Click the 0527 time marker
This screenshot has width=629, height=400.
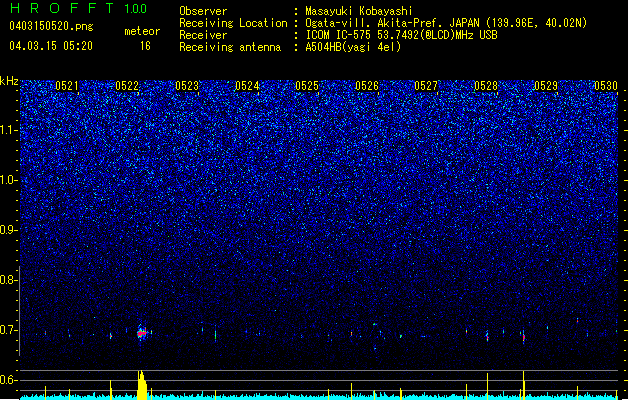pos(426,86)
